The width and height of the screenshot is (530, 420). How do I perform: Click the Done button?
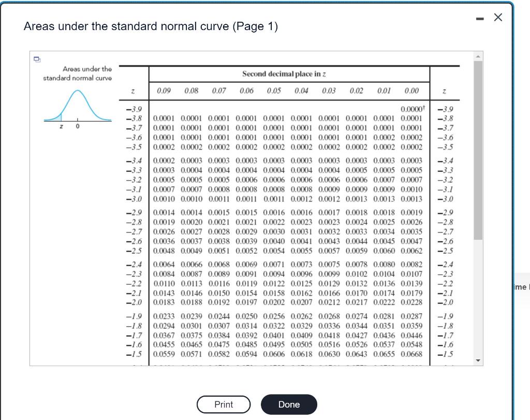tap(289, 404)
